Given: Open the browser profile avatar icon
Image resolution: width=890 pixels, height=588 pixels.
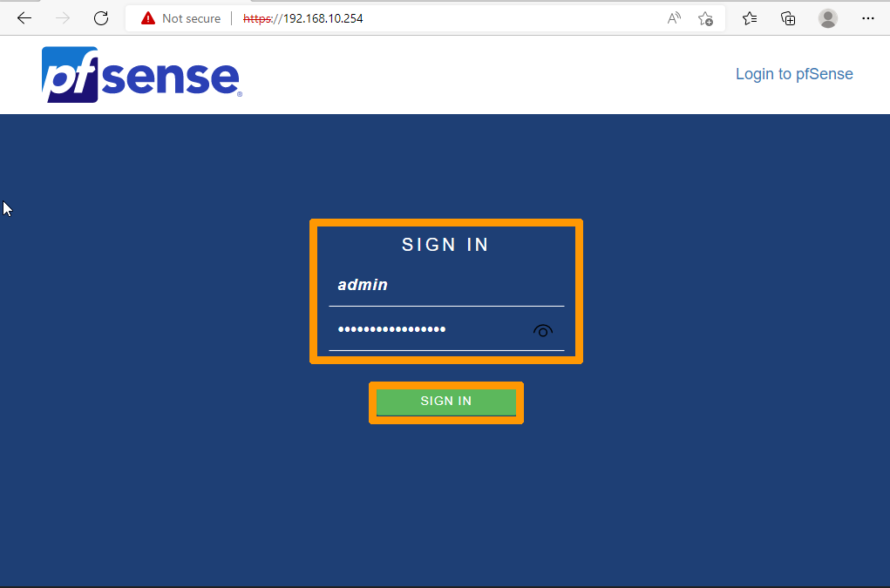Looking at the screenshot, I should pos(827,17).
